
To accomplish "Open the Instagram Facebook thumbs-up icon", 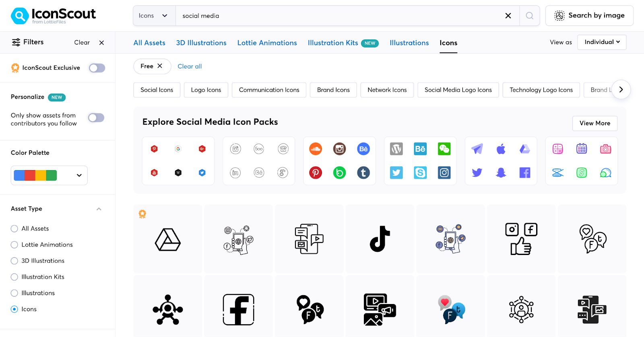I will pos(521,239).
